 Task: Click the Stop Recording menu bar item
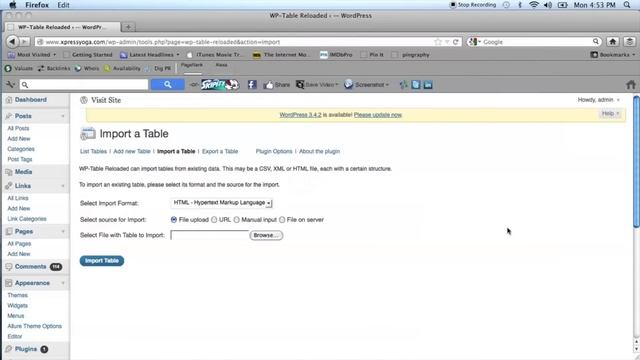click(473, 5)
